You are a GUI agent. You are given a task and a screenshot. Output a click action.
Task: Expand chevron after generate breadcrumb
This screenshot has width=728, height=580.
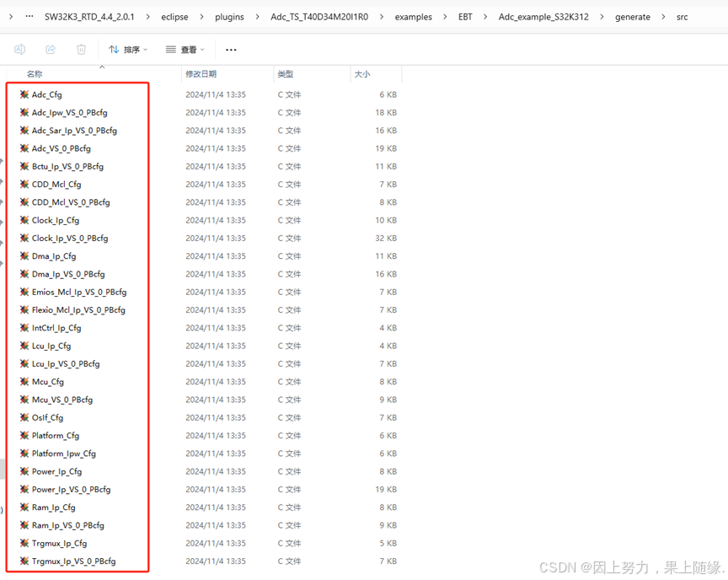(x=663, y=17)
